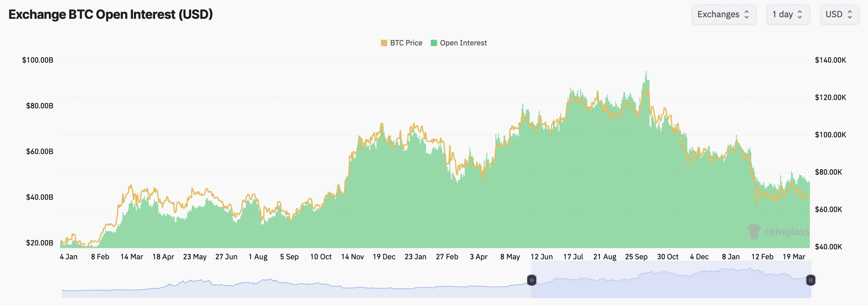Click the Exchange BTC Open Interest title
This screenshot has width=868, height=305.
111,15
